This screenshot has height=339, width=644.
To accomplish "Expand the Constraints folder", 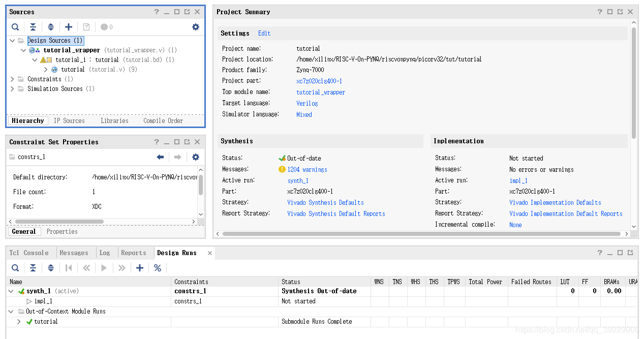I will [13, 79].
